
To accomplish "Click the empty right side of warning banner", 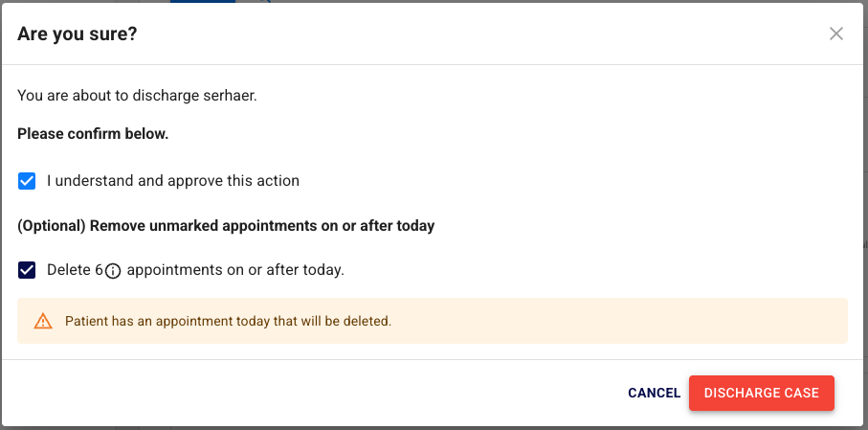I will coord(670,321).
